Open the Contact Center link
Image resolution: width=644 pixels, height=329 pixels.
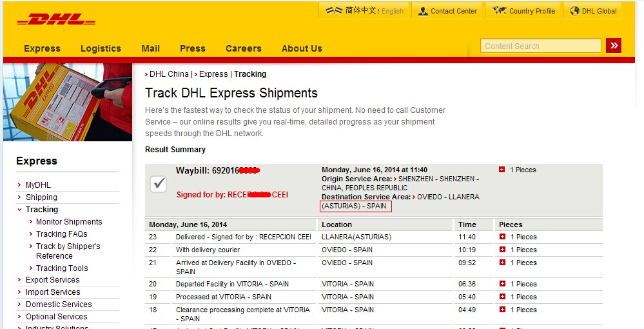click(454, 11)
